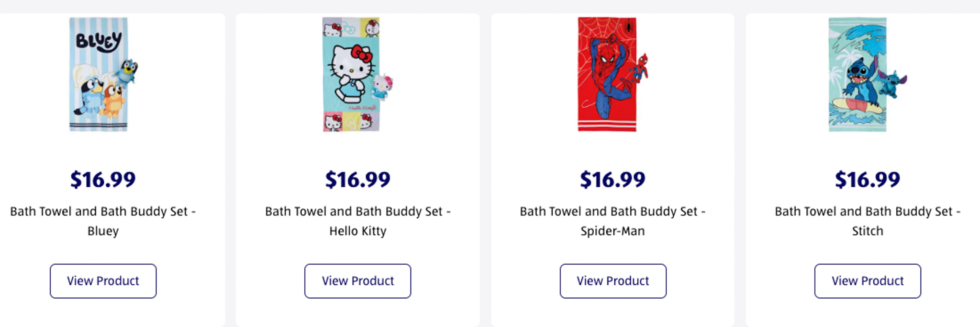This screenshot has height=327, width=980.
Task: Open the Bath Buddy Set - Bluey title
Action: tap(103, 221)
